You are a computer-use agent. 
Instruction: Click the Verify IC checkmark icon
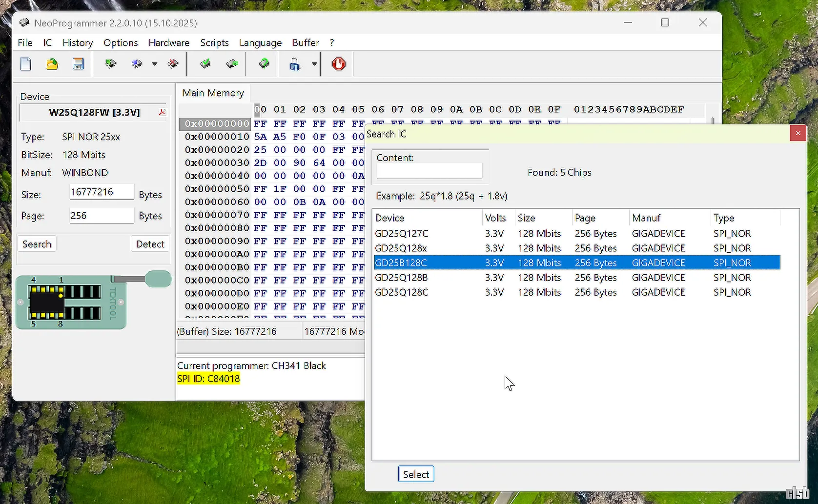pos(205,64)
